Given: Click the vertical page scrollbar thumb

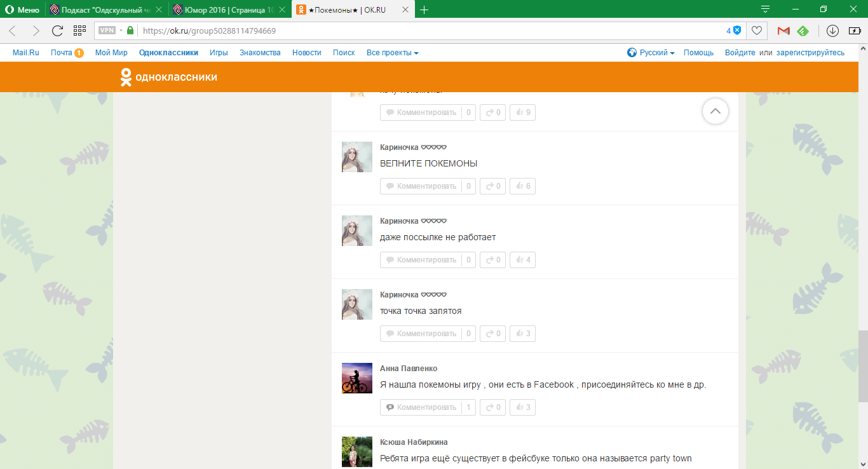Looking at the screenshot, I should point(863,366).
